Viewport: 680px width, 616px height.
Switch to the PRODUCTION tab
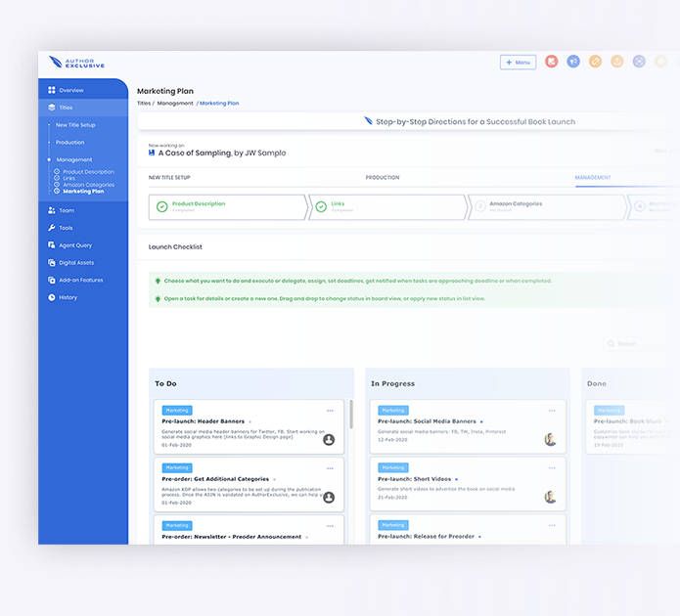(383, 177)
